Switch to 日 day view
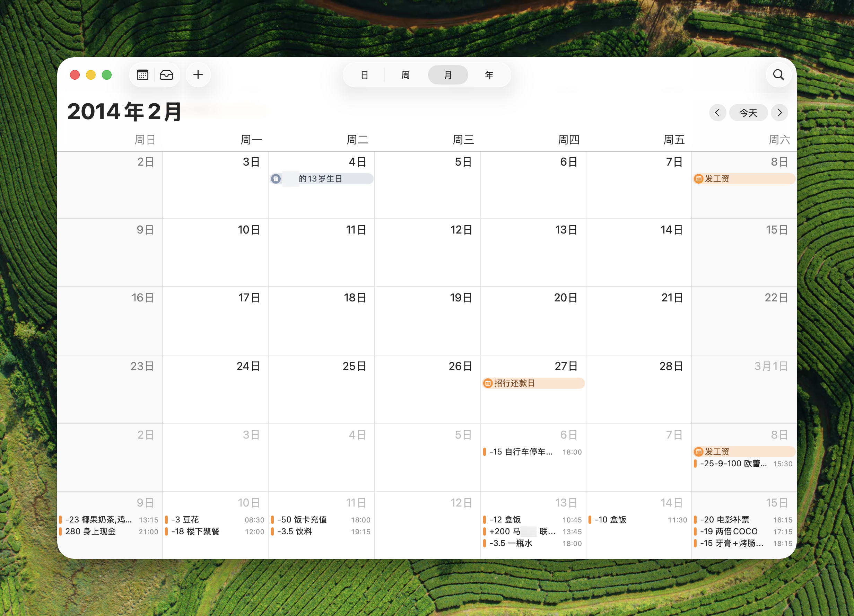The image size is (854, 616). click(364, 75)
